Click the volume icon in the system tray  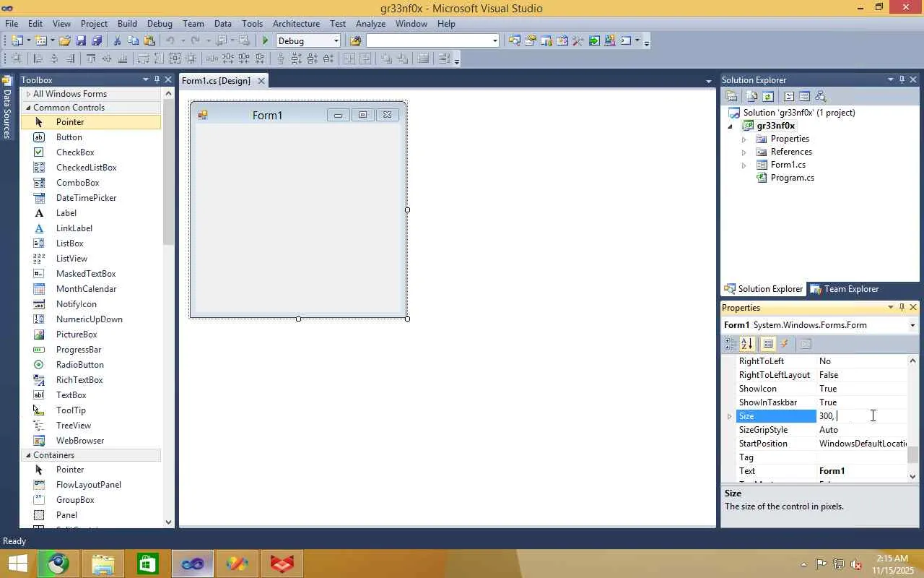[856, 564]
